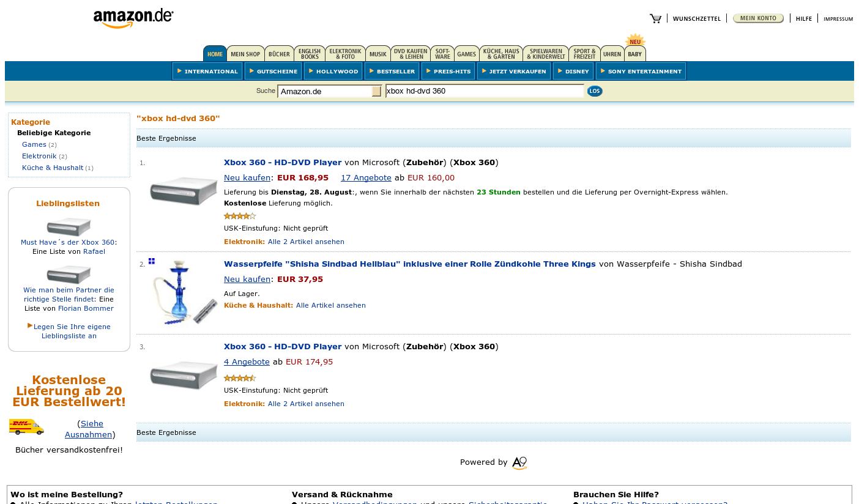Open Must Have's der Xbox 360 list
859x504 pixels.
tap(68, 242)
